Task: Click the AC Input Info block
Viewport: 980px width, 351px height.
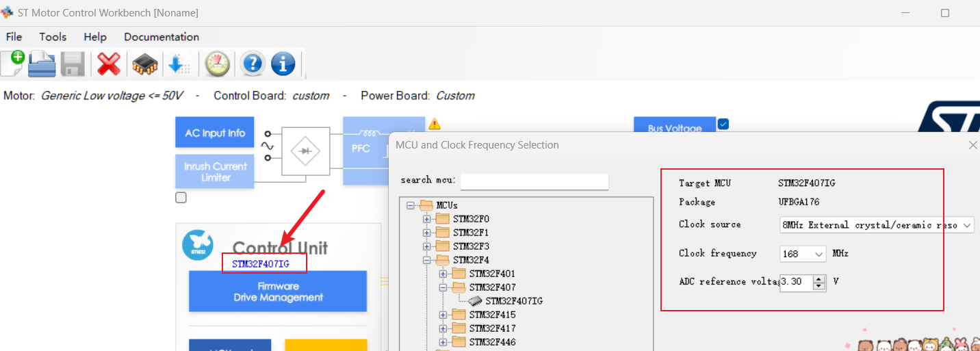Action: tap(215, 133)
